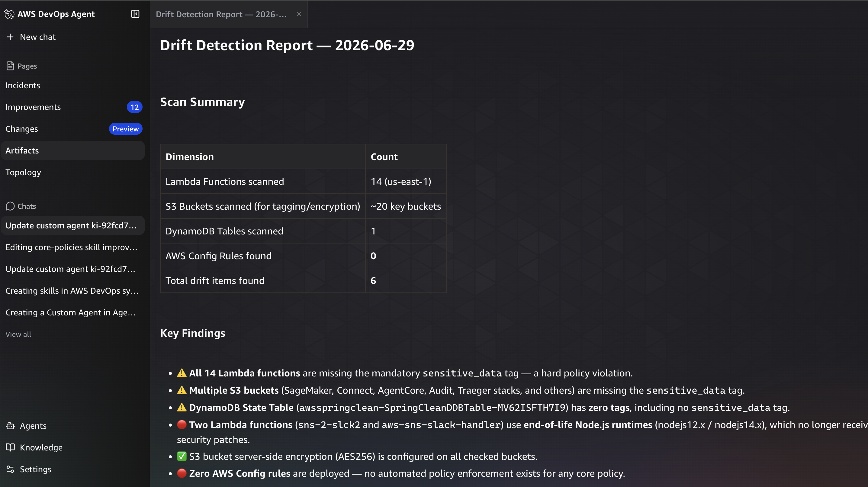Click the Zero AWS Config rules finding
868x487 pixels.
tap(401, 473)
